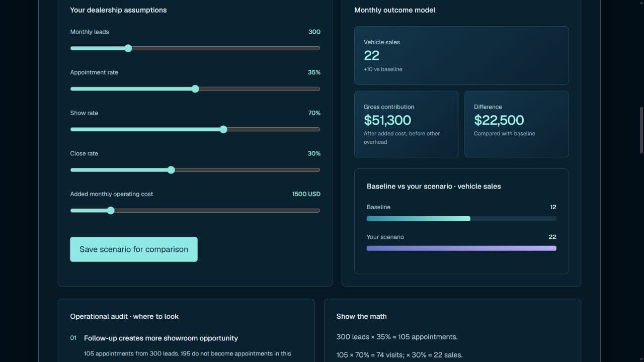Screen dimensions: 644x362
Task: Click the 'Operational audit · where to look' heading
Action: pos(124,316)
